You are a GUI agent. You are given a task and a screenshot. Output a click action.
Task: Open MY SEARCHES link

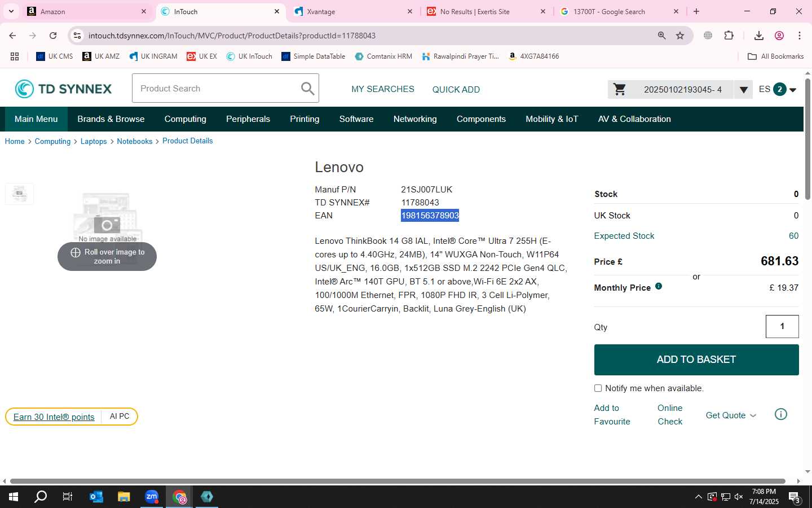point(383,89)
